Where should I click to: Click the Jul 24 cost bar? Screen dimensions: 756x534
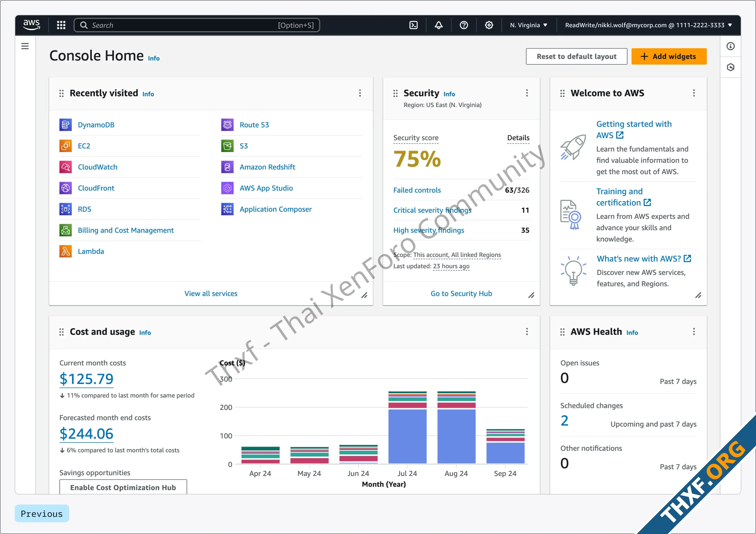[x=407, y=428]
